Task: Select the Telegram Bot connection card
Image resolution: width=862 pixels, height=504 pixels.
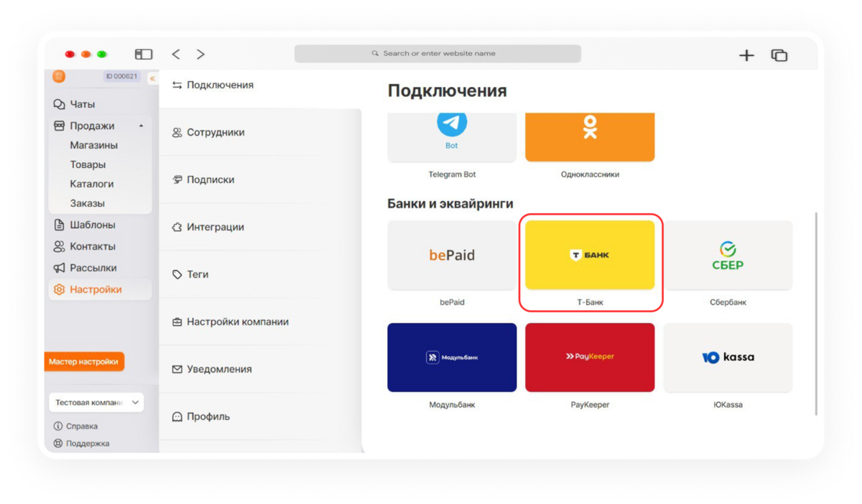Action: pyautogui.click(x=452, y=136)
